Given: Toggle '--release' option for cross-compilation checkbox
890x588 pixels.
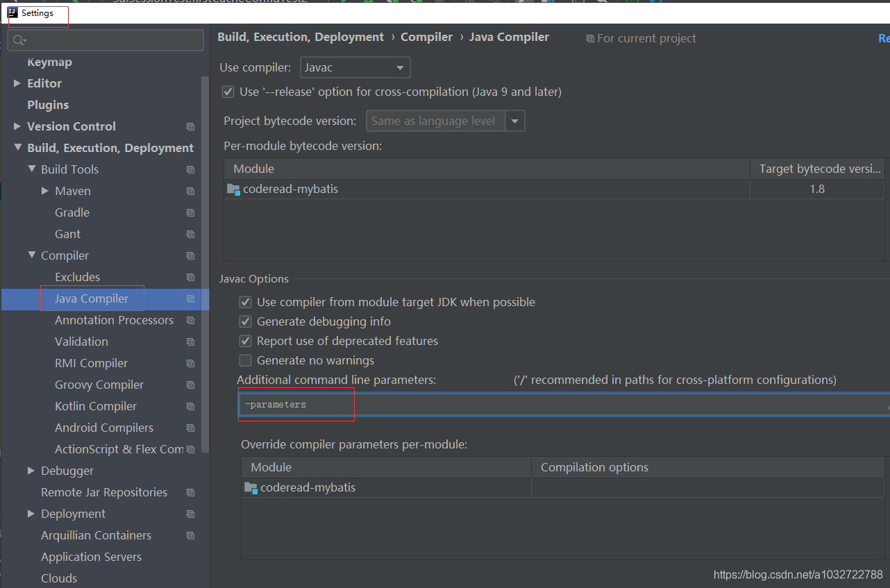Looking at the screenshot, I should 228,92.
